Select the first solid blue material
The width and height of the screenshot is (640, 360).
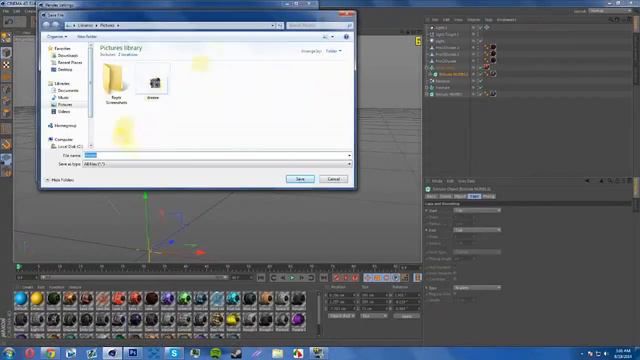click(21, 299)
